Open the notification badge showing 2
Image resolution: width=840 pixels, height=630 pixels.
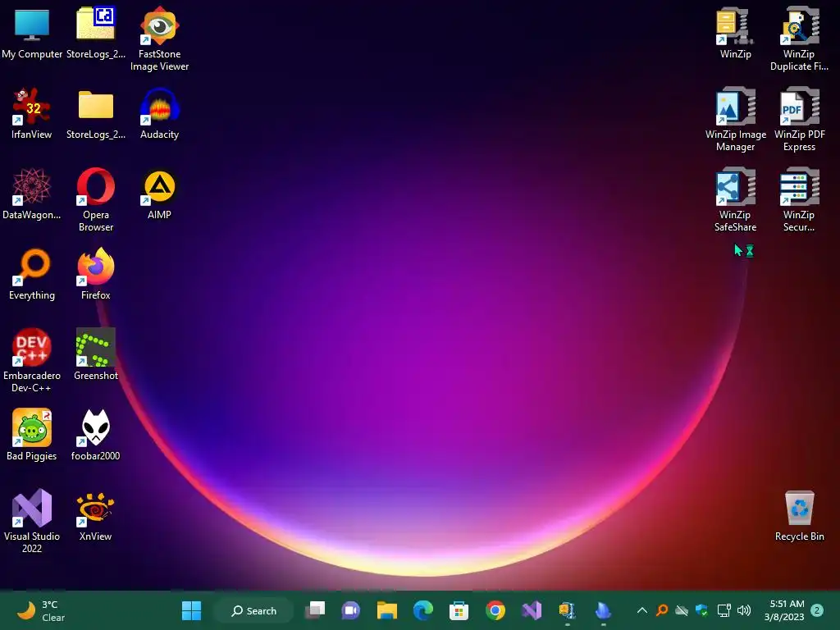817,610
